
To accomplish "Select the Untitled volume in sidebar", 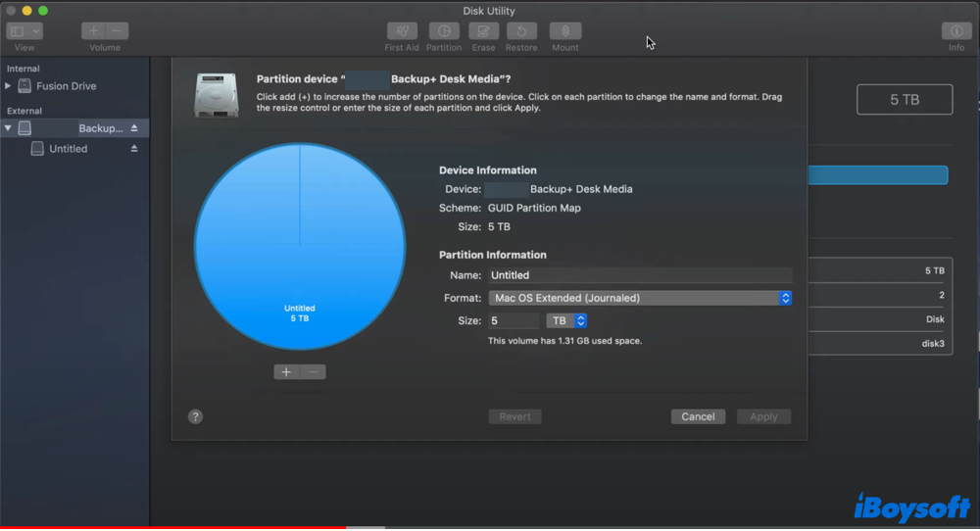I will (x=69, y=149).
